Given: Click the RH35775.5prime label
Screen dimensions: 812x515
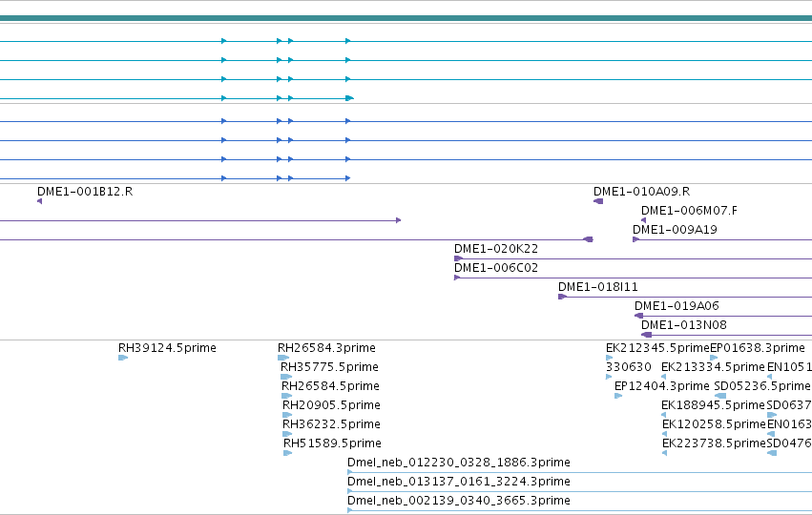Looking at the screenshot, I should pos(329,367).
